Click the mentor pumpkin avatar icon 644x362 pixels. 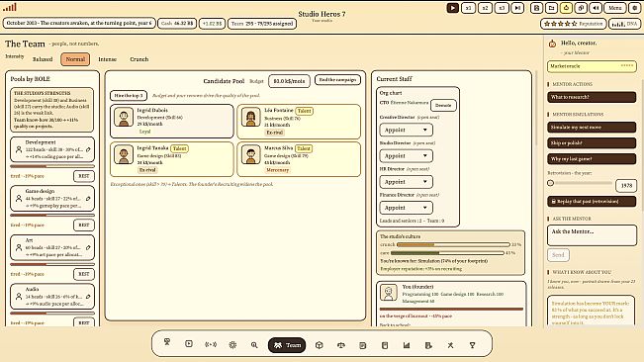point(552,44)
